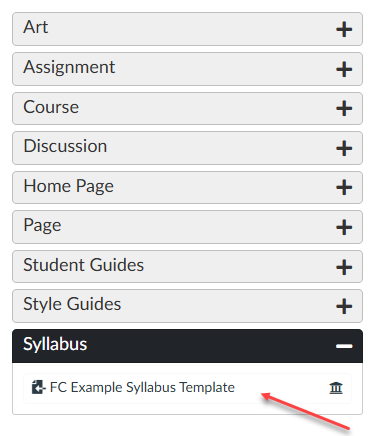
Task: Click the Student Guides category label
Action: (83, 265)
